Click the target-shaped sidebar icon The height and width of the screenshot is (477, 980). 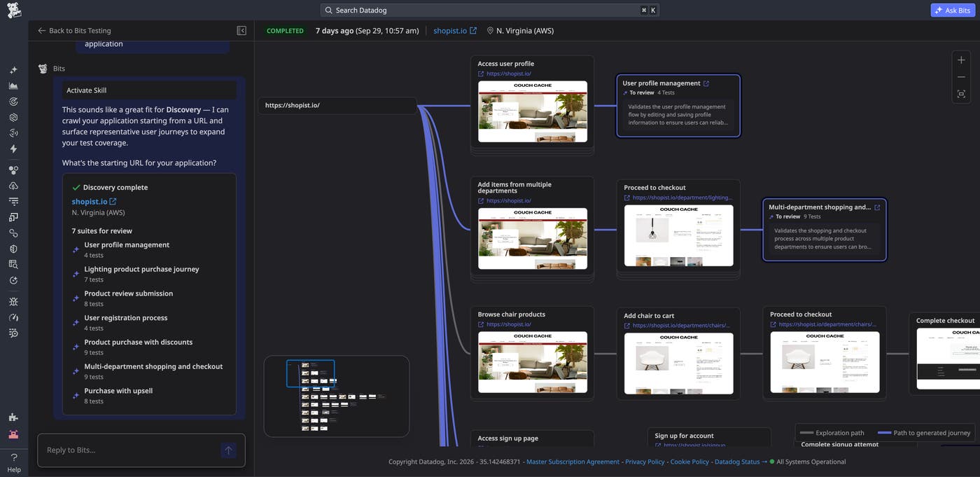(x=13, y=102)
